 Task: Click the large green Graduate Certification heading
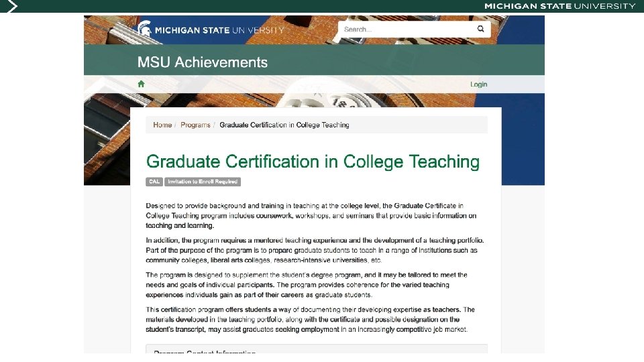[x=313, y=162]
